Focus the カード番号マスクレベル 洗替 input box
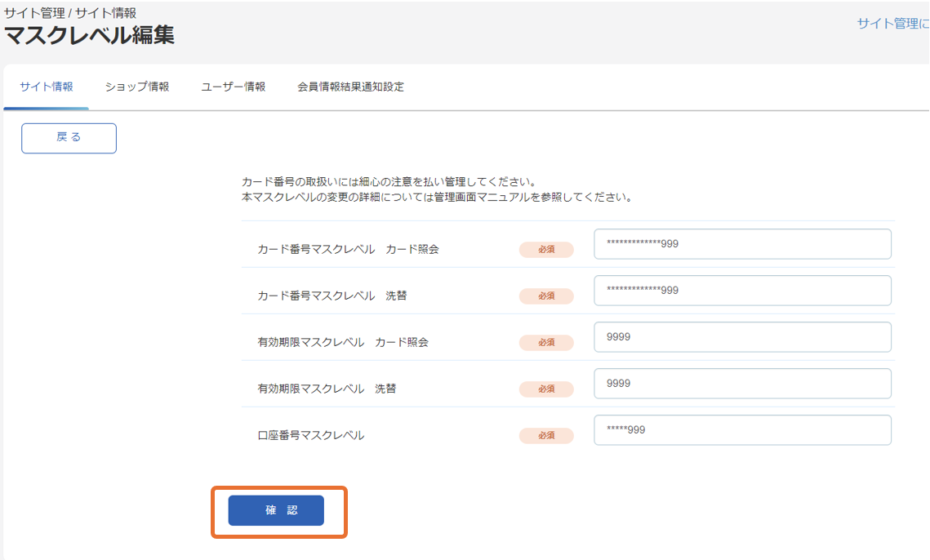Image resolution: width=930 pixels, height=560 pixels. click(741, 290)
